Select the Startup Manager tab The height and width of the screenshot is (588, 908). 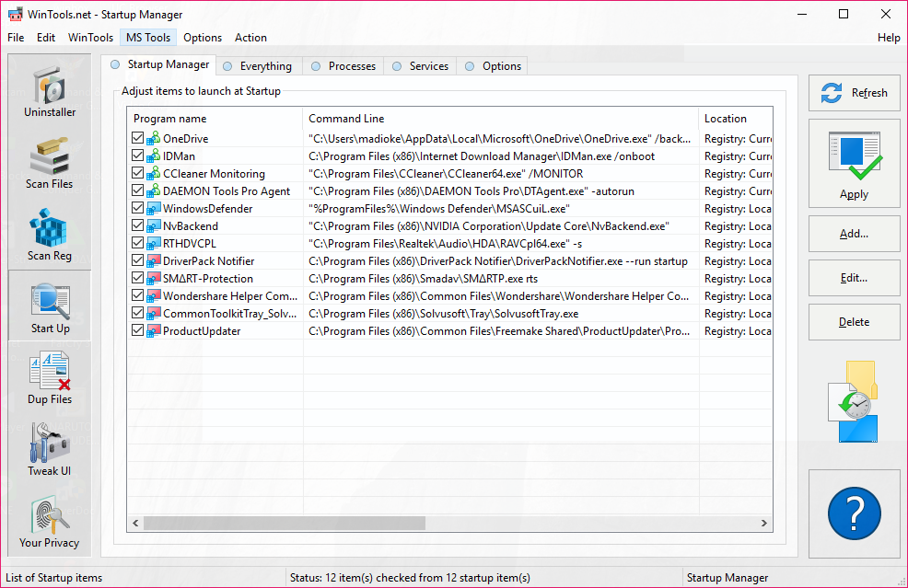pos(159,64)
